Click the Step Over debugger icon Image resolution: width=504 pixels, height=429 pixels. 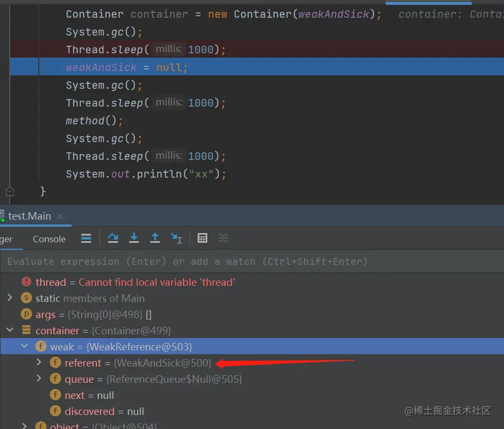[x=113, y=238]
